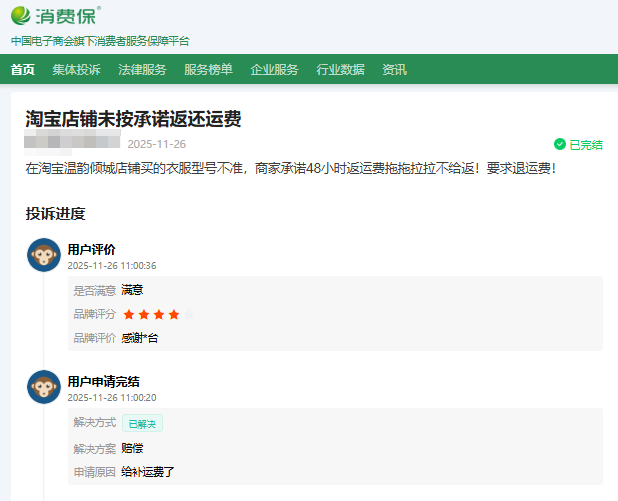Navigate to the 资讯 section
Image resolution: width=618 pixels, height=501 pixels.
(x=394, y=69)
